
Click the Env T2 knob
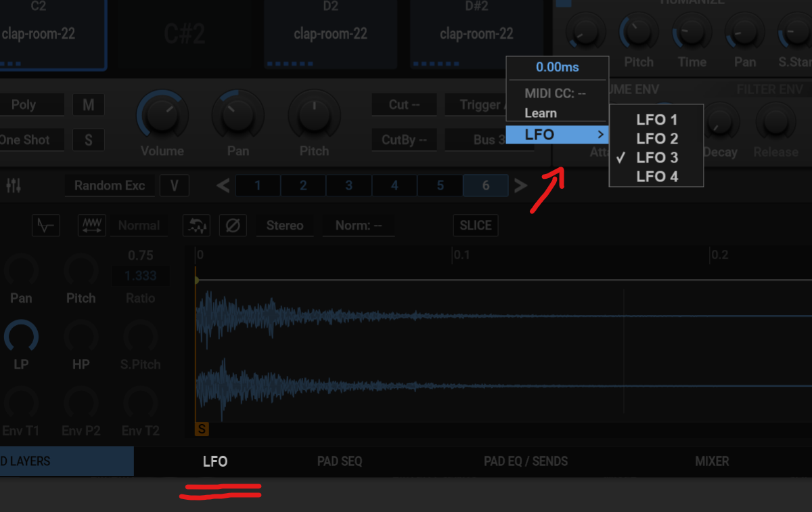[x=140, y=403]
